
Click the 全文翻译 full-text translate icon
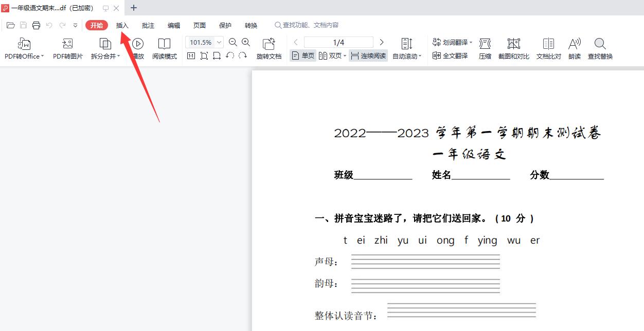tap(450, 56)
